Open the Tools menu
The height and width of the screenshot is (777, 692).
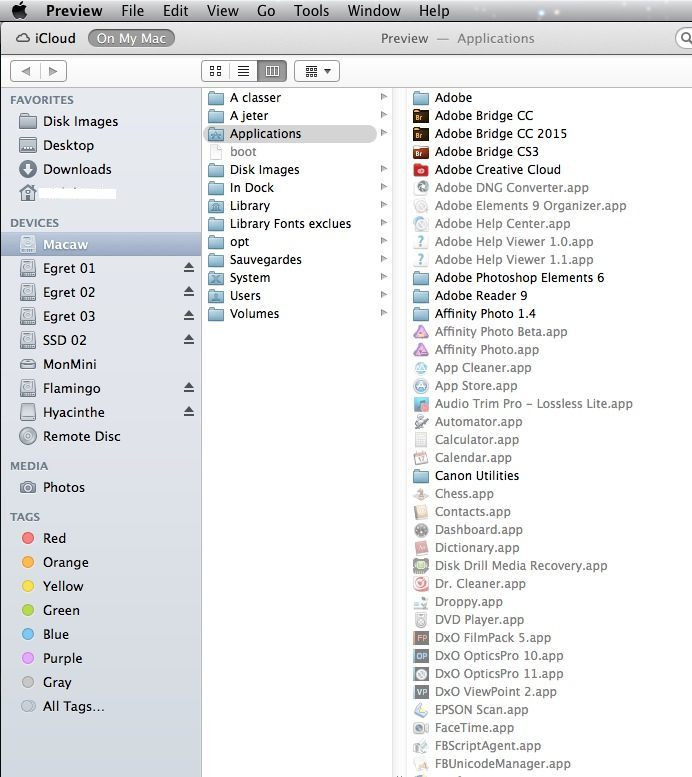point(311,10)
